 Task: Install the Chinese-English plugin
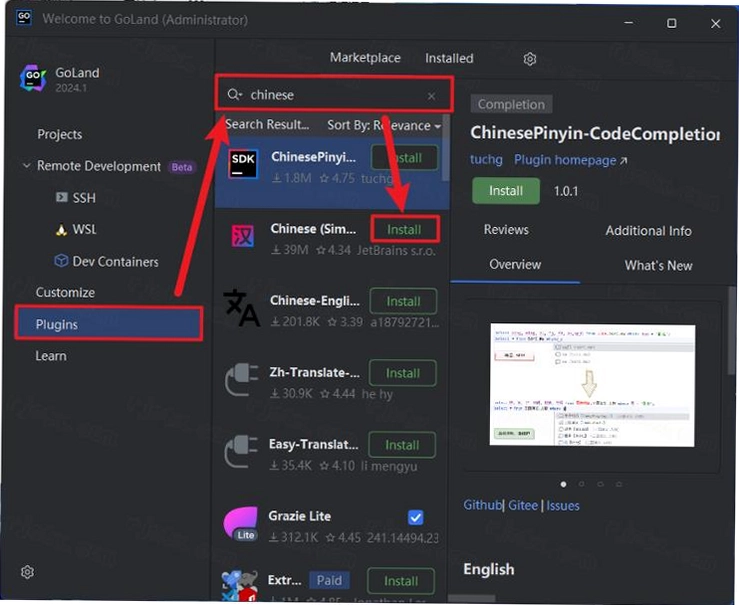(403, 302)
